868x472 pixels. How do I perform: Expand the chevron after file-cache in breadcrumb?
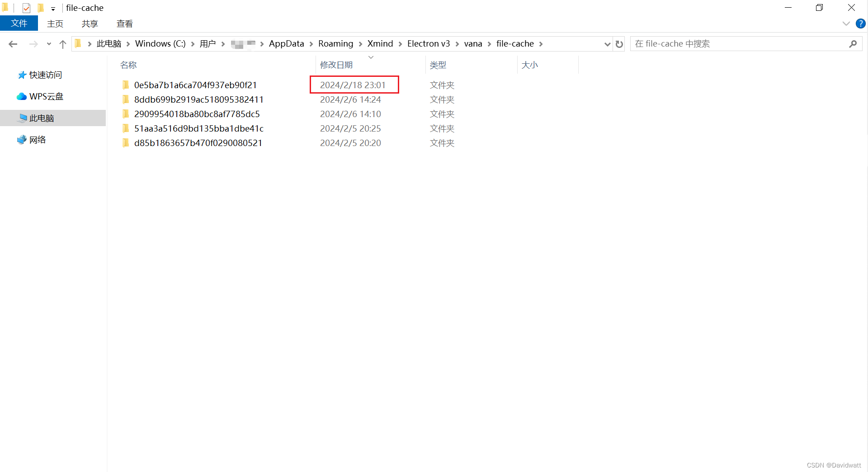point(541,44)
